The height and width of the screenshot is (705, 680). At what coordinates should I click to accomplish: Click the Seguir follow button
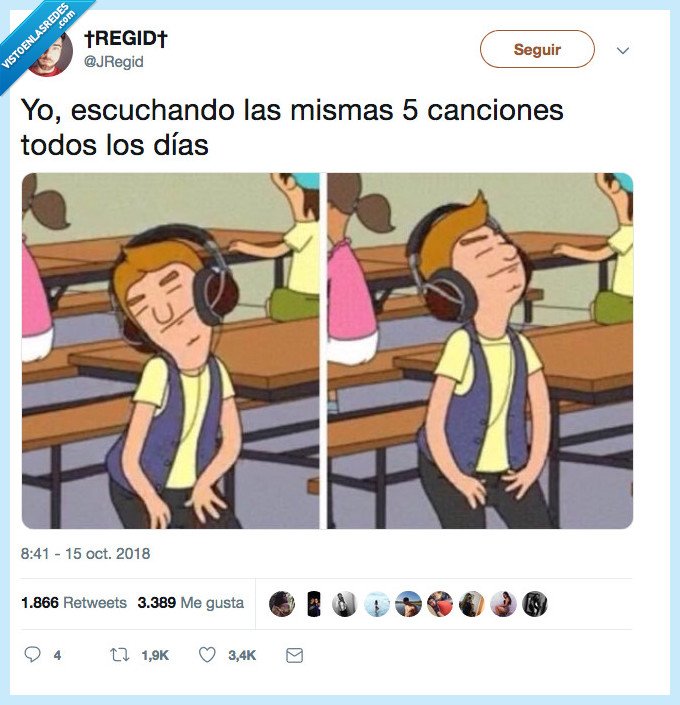click(x=537, y=49)
